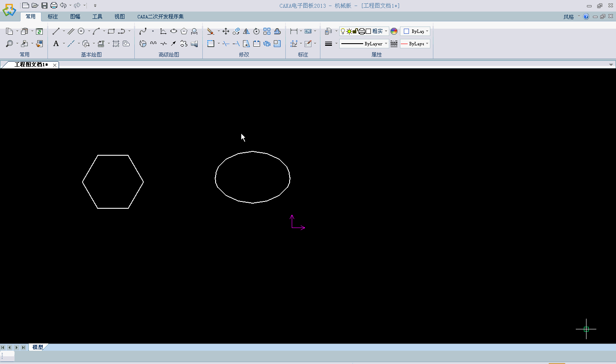Close the 工程图文档1 document tab
The image size is (616, 364).
pyautogui.click(x=55, y=65)
